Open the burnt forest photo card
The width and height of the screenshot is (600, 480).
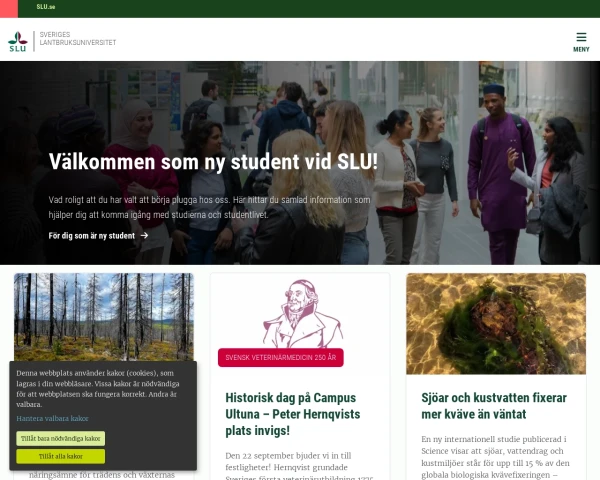point(104,317)
